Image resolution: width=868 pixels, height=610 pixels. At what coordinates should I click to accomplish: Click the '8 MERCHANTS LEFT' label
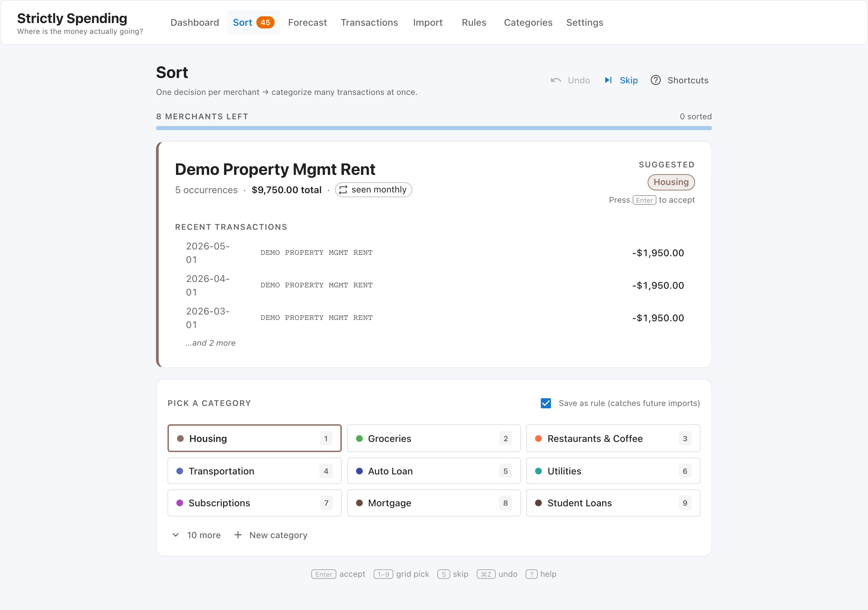pos(202,116)
